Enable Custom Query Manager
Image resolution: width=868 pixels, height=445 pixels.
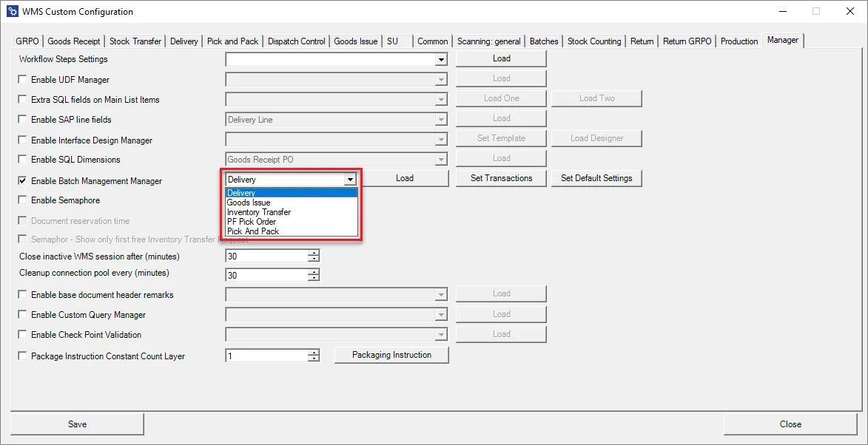click(22, 314)
